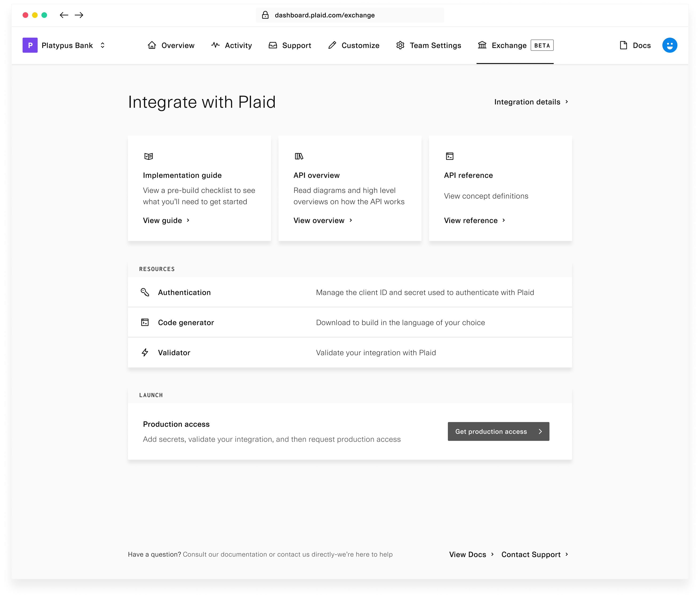Click the arrow inside Get production access
Screen dimensions: 700x598
point(540,431)
